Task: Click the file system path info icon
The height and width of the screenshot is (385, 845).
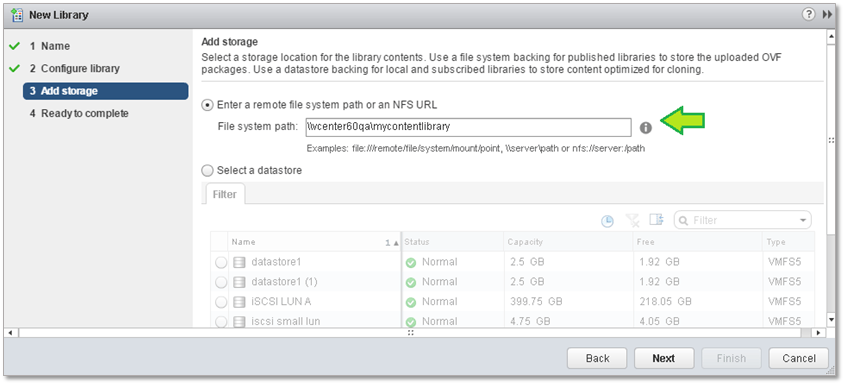Action: [x=646, y=128]
